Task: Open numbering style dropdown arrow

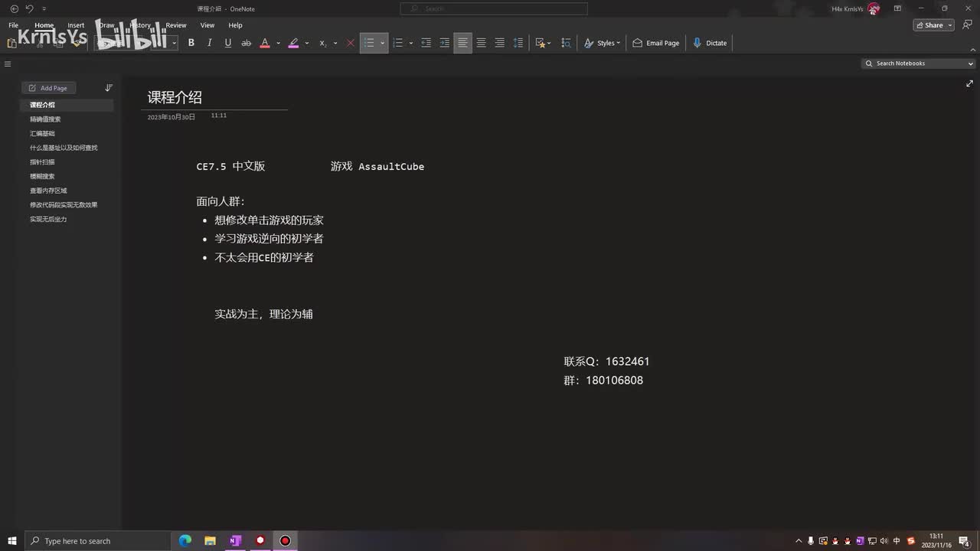Action: point(411,43)
